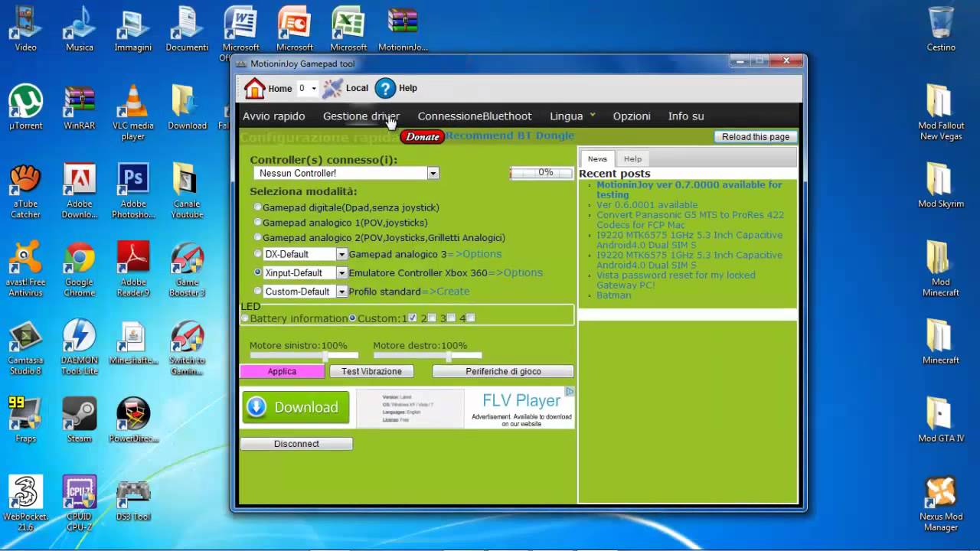
Task: Select the DAEMON Tools Lite icon
Action: [x=80, y=348]
